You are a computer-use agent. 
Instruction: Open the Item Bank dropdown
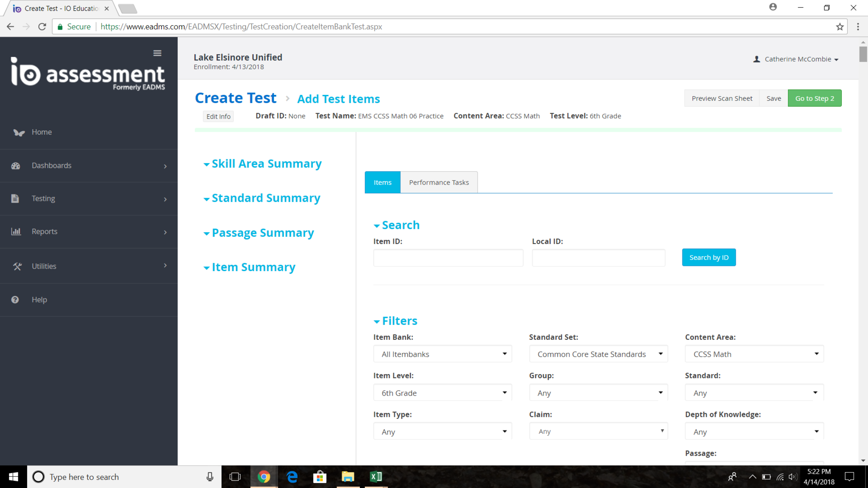(x=442, y=354)
